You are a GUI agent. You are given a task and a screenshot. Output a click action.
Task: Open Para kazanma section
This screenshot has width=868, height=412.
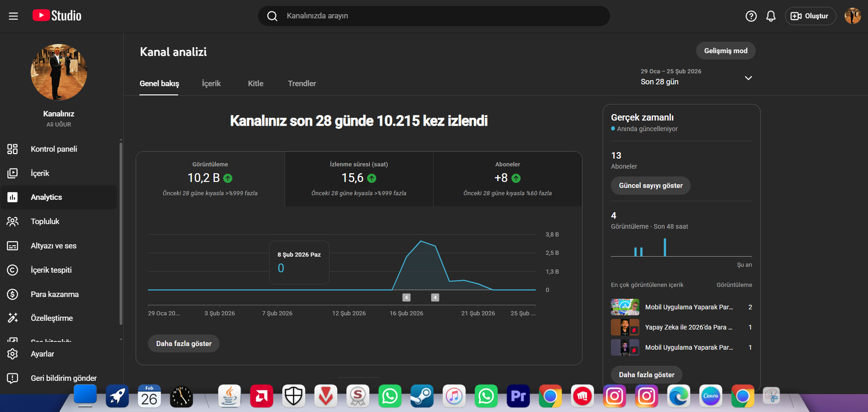[x=55, y=294]
